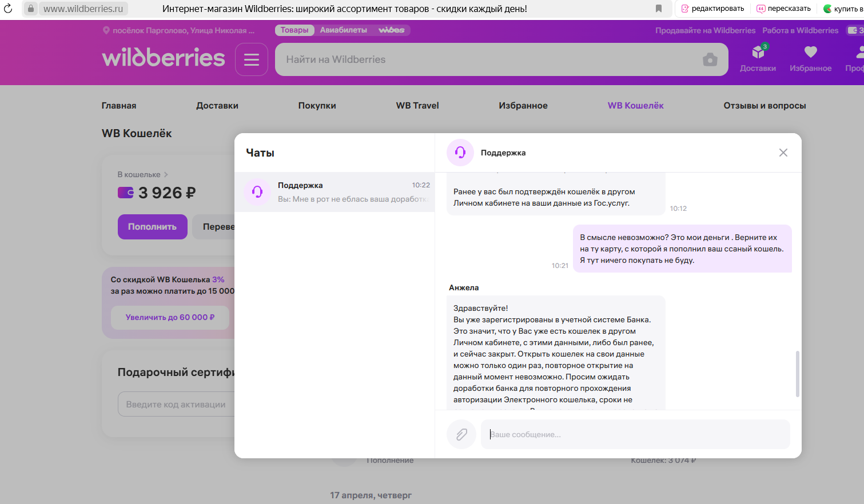Click the chat messages scrollbar
Image resolution: width=864 pixels, height=504 pixels.
797,374
